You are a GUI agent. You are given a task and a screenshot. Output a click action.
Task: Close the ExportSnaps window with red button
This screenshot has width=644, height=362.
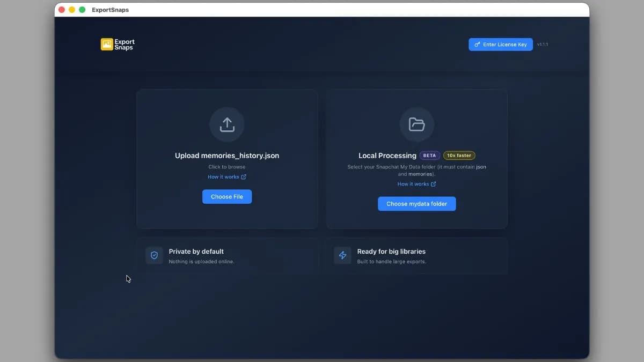click(x=62, y=10)
